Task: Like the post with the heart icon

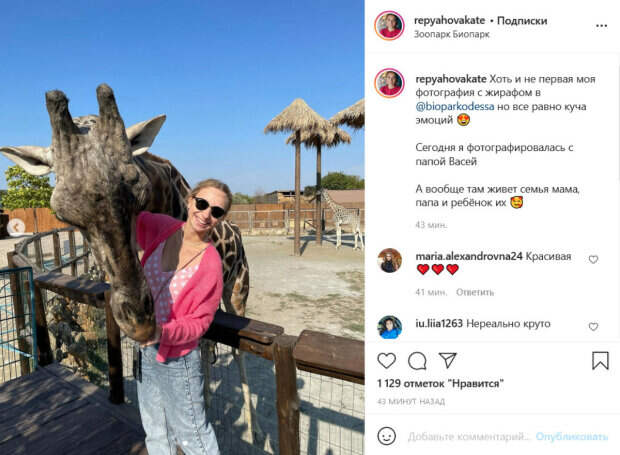Action: [386, 361]
